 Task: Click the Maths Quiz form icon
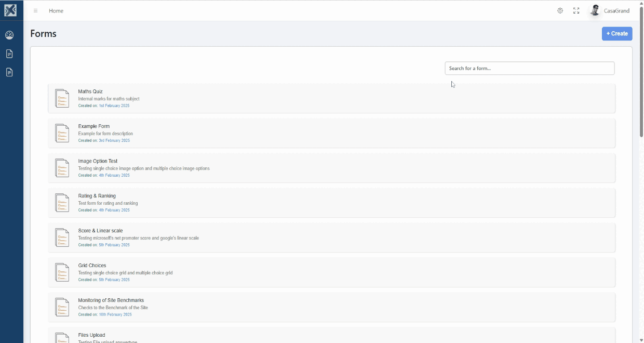(x=62, y=98)
